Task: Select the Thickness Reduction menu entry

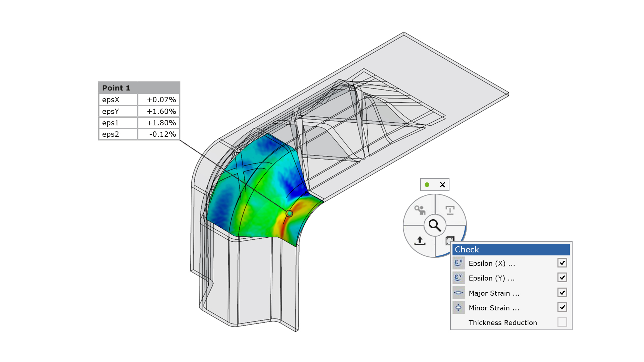Action: 502,323
